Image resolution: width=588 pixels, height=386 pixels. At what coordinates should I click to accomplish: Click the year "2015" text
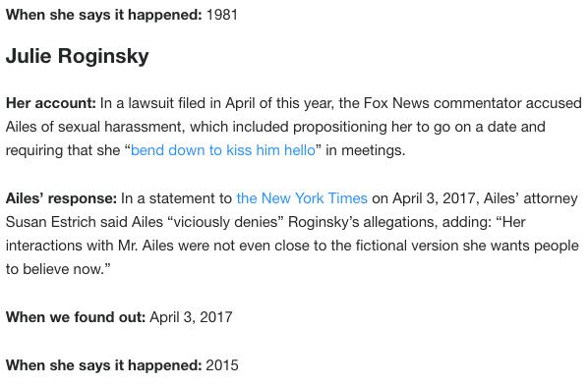[x=222, y=365]
